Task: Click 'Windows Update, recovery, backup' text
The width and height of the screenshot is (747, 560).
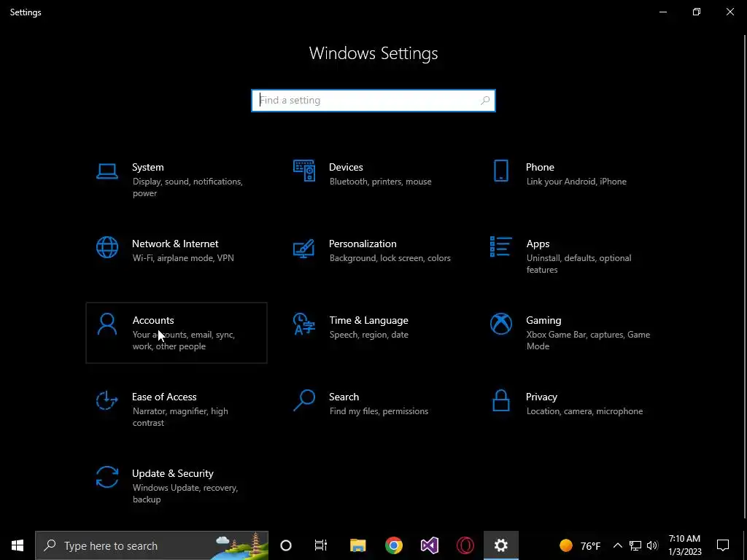Action: 185,494
